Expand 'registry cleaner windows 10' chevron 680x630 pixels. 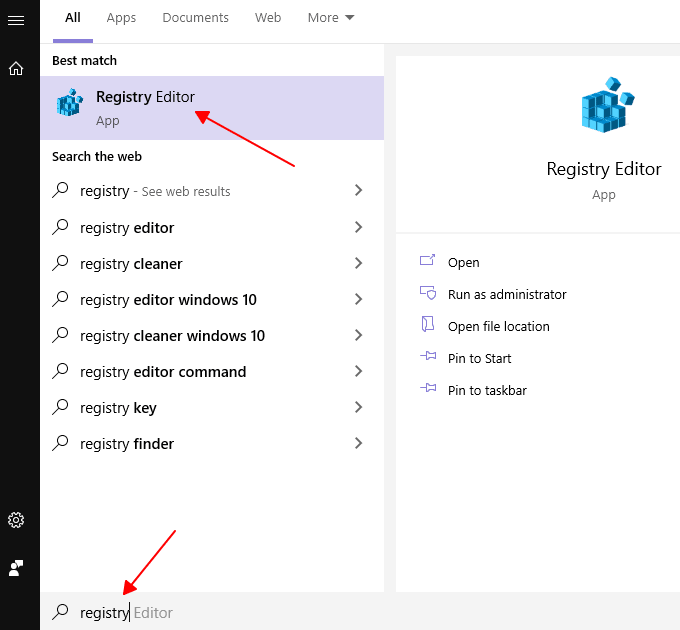(358, 335)
